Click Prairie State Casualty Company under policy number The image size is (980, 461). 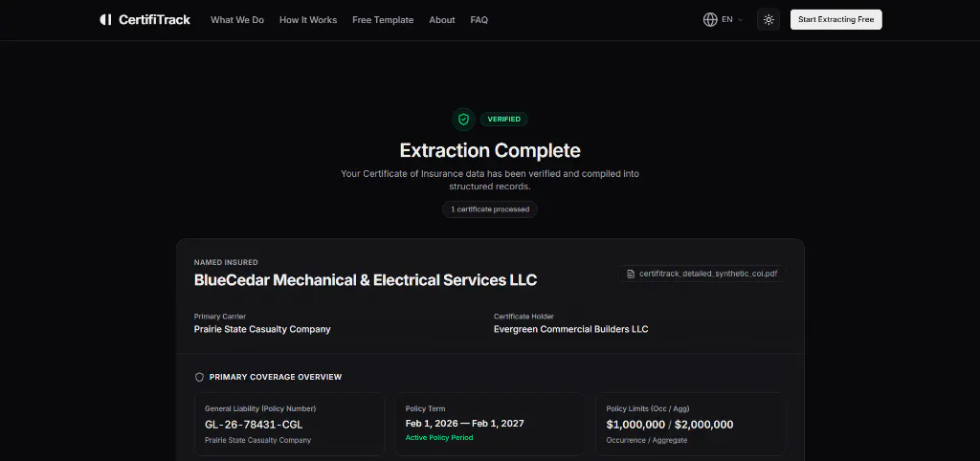(x=258, y=440)
